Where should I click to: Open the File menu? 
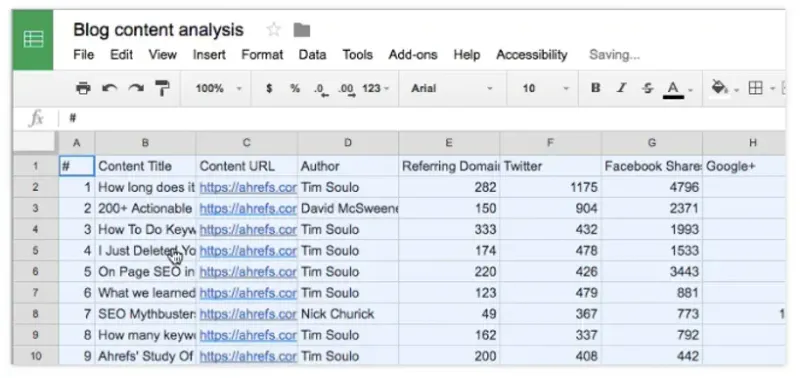84,55
